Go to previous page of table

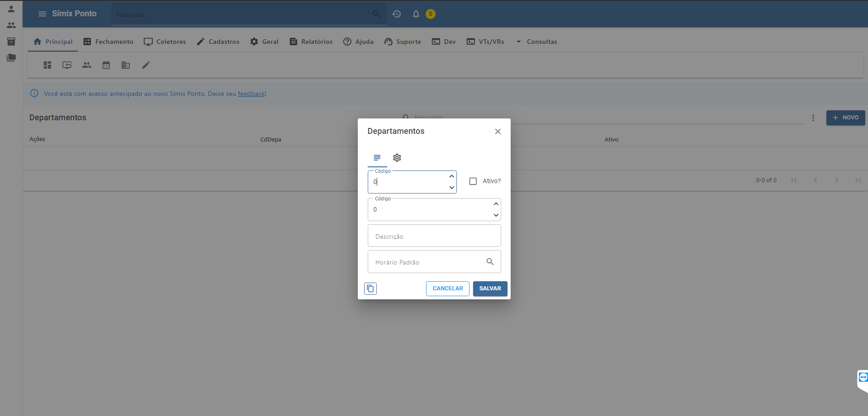(x=815, y=180)
